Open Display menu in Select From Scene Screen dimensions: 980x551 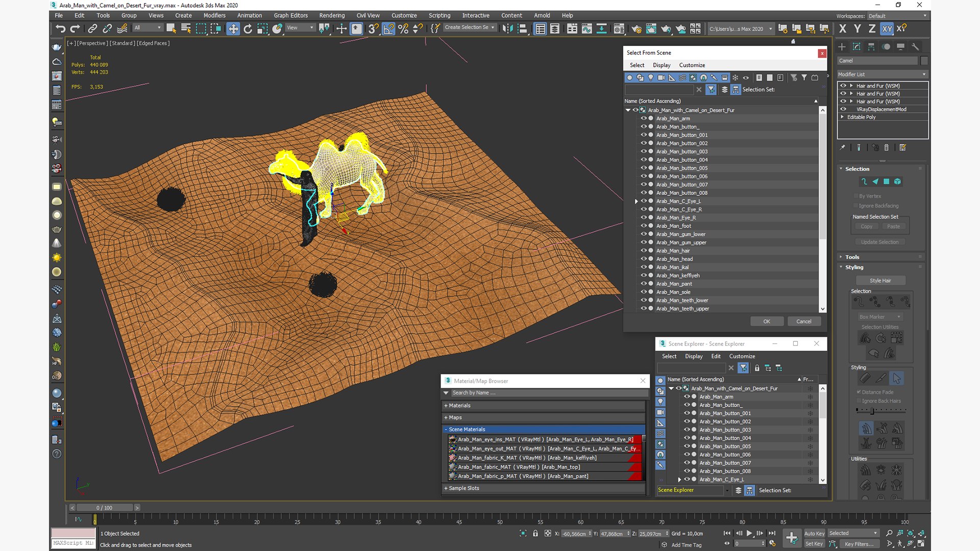point(661,65)
